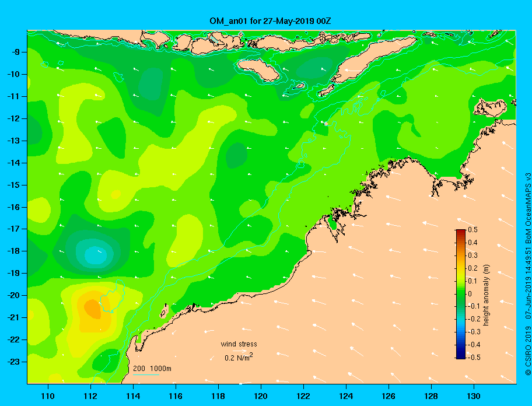Click the '0.2 N/m2' wind stress scale value

click(239, 358)
